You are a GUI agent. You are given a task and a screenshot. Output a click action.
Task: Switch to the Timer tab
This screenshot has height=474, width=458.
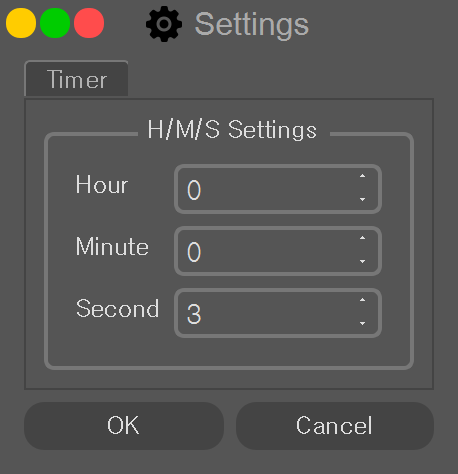(x=76, y=79)
